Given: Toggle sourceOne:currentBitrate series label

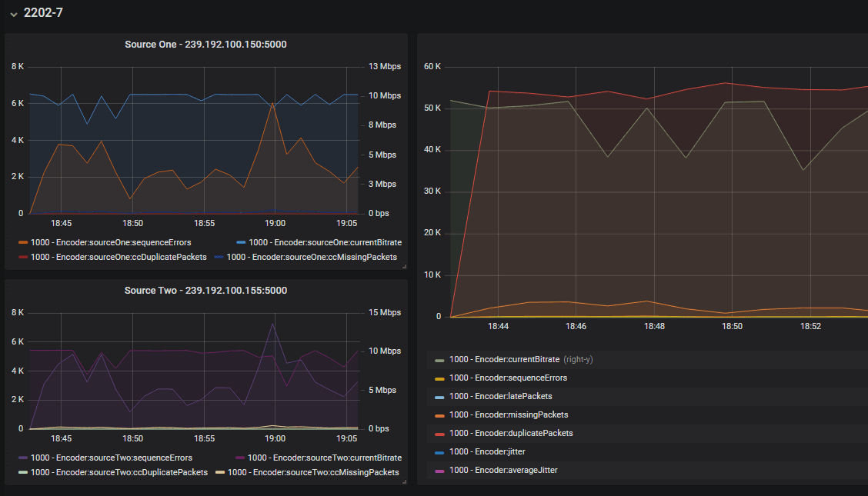Looking at the screenshot, I should (x=325, y=243).
